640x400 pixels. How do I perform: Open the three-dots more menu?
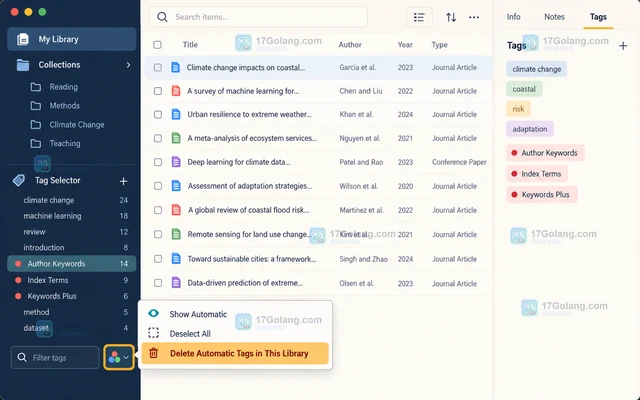(x=474, y=17)
